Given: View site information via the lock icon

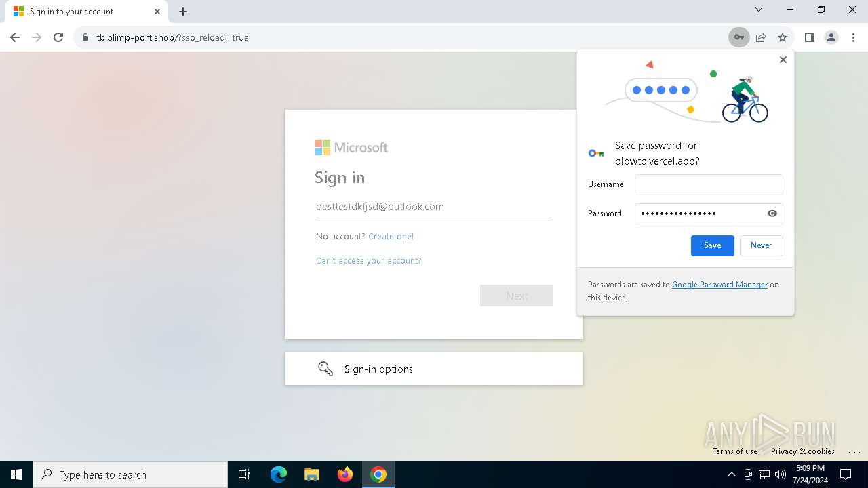Looking at the screenshot, I should coord(85,37).
